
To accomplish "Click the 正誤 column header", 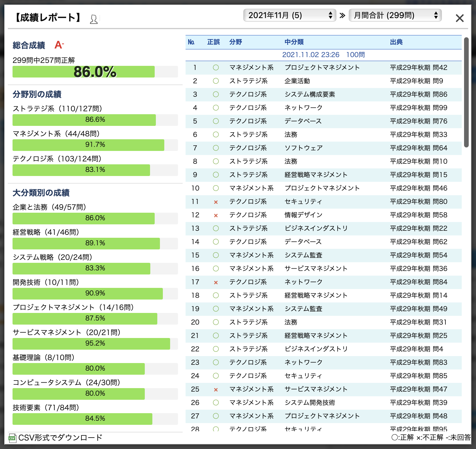I will pos(214,42).
